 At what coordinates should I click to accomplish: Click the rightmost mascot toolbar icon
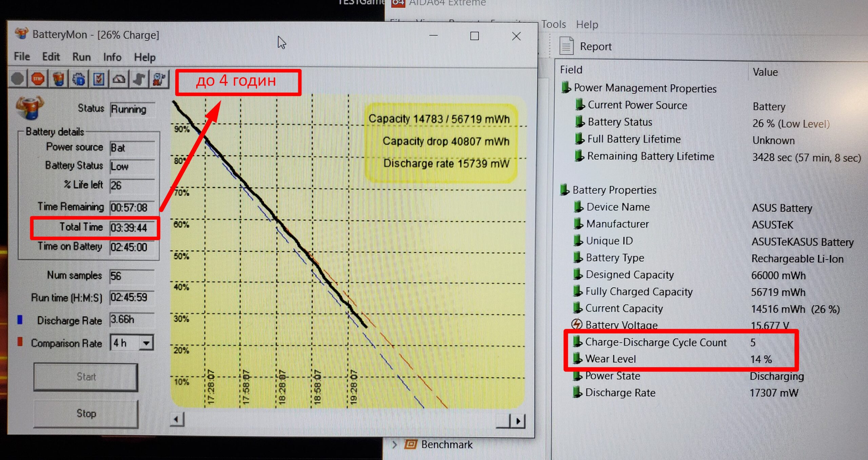[x=159, y=79]
